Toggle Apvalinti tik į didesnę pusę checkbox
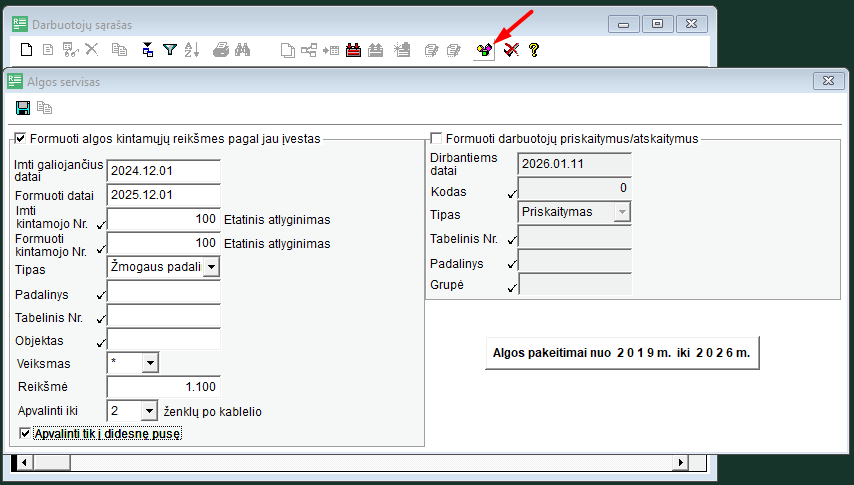 25,433
